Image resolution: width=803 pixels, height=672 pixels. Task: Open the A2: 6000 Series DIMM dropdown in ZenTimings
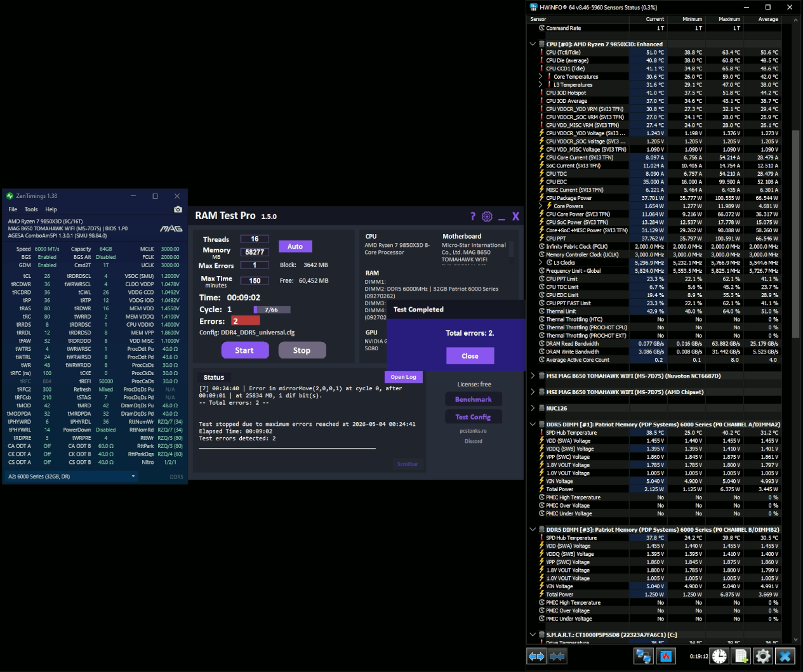pyautogui.click(x=72, y=477)
